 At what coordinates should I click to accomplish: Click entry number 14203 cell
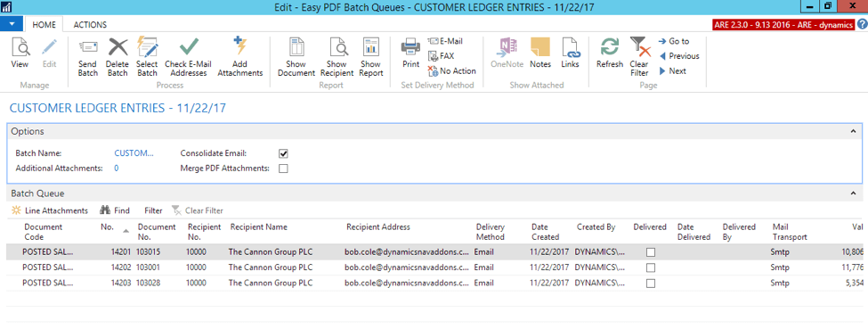pos(121,283)
